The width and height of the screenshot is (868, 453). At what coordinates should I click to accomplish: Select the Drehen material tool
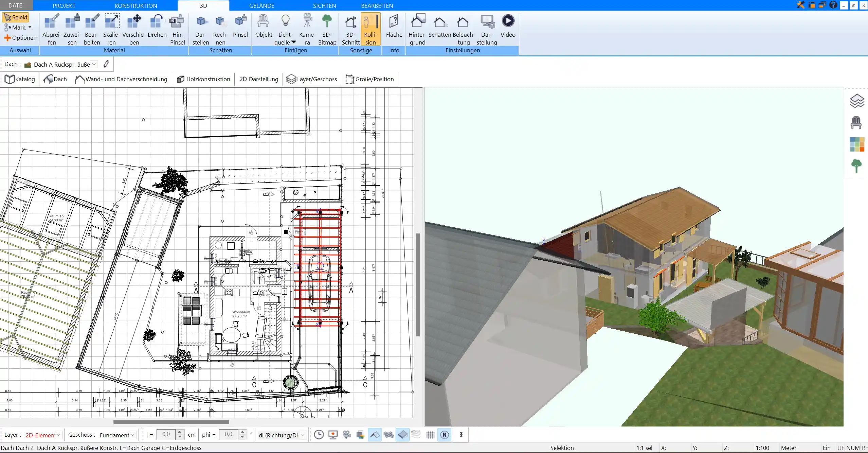click(157, 26)
